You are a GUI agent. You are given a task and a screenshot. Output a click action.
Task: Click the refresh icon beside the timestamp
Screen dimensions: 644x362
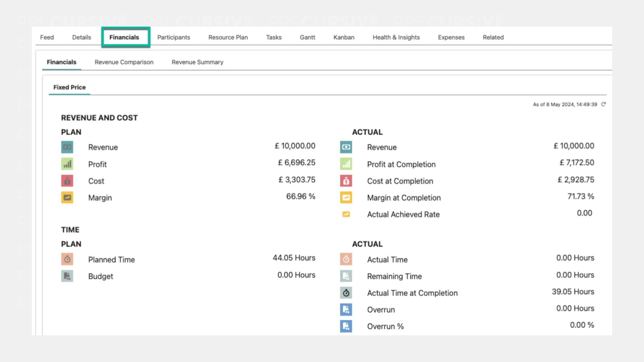tap(603, 104)
